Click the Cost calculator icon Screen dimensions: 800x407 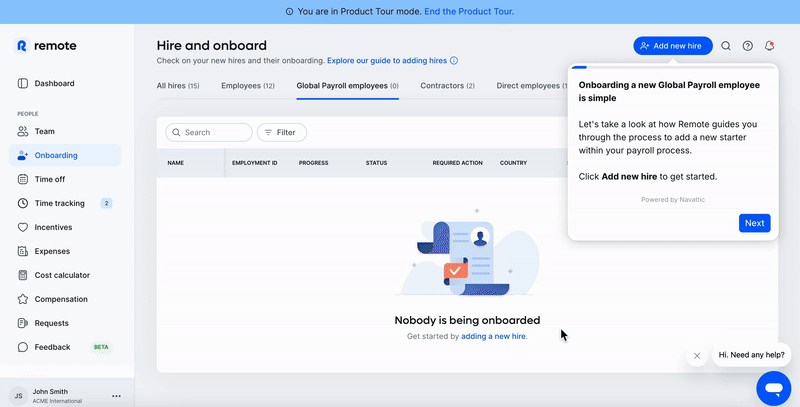point(22,275)
